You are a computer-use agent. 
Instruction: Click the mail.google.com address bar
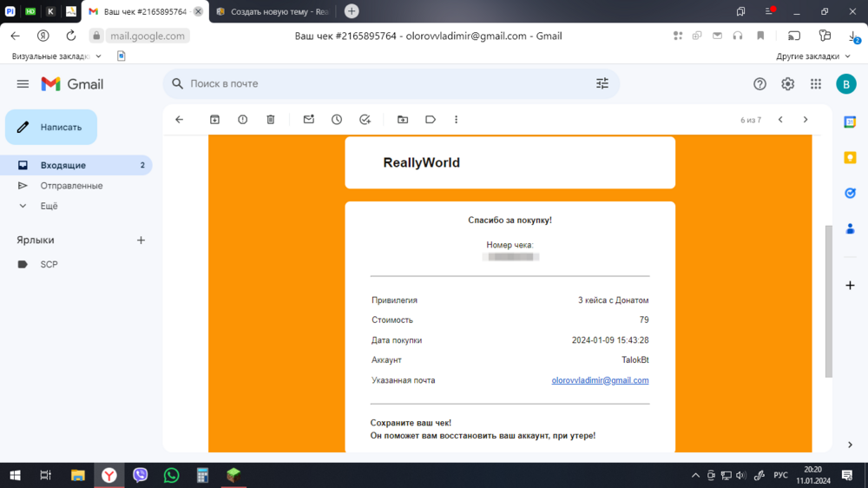[148, 36]
